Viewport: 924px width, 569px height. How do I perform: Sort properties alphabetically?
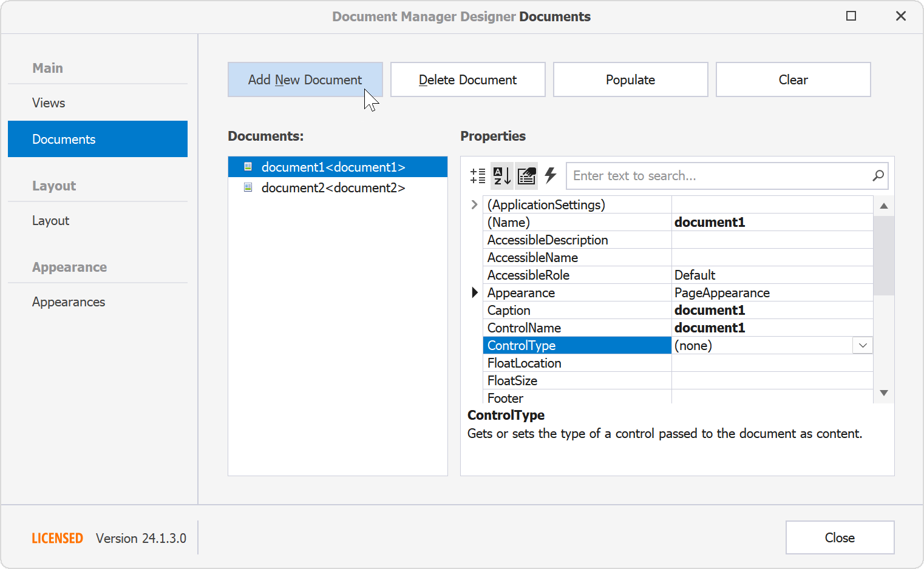[502, 176]
